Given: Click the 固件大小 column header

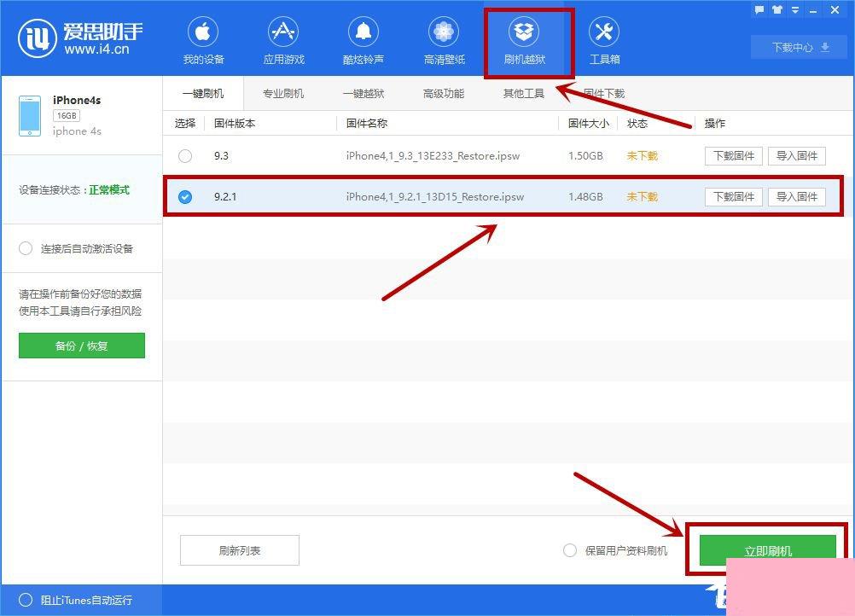Looking at the screenshot, I should coord(589,123).
